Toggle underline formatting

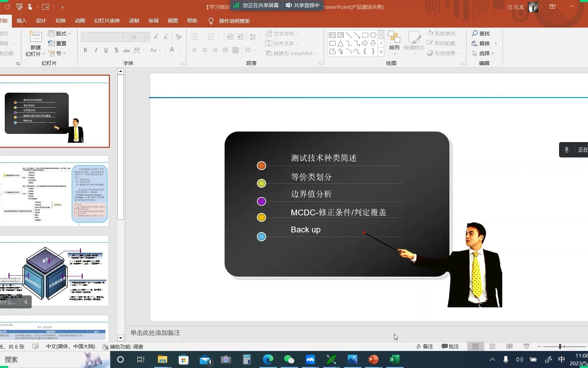tap(106, 50)
